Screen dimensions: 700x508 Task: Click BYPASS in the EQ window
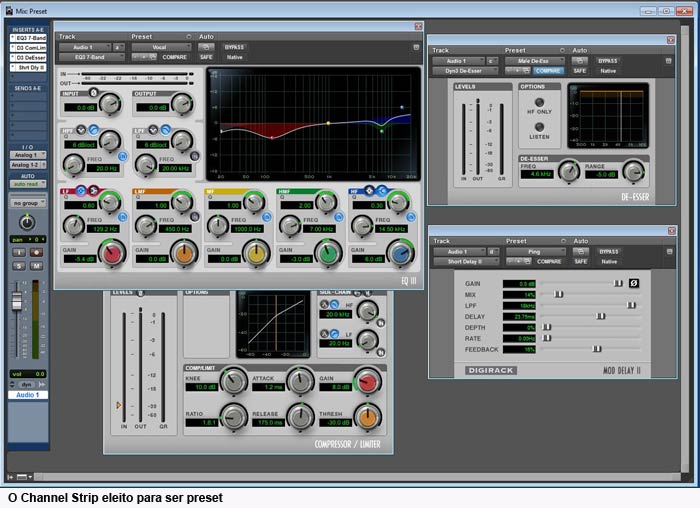(x=234, y=47)
